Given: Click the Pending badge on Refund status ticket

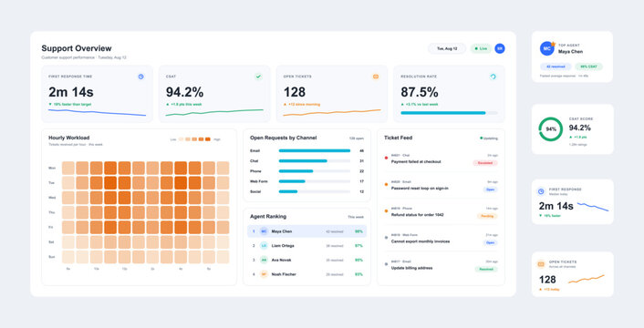Looking at the screenshot, I should click(x=487, y=216).
